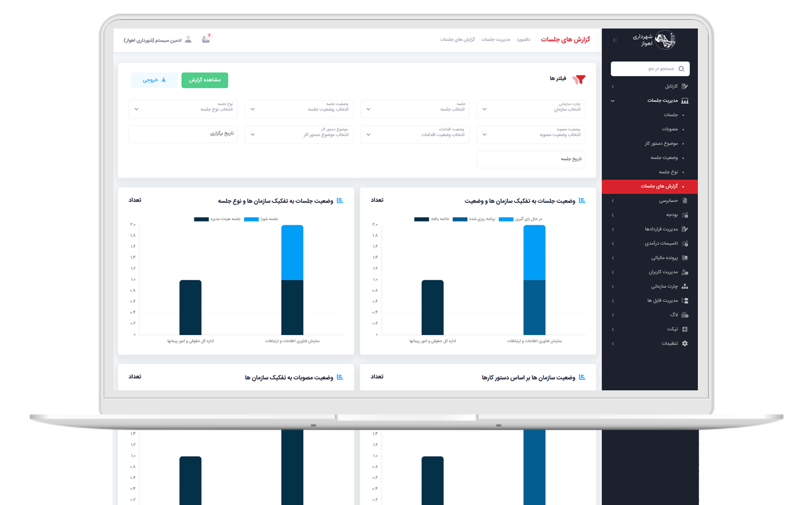
Task: Click the گزارش های جلسات breadcrumb entry
Action: tap(457, 40)
